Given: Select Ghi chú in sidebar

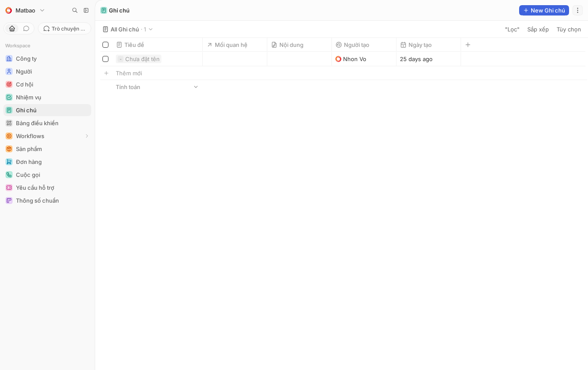Looking at the screenshot, I should 47,110.
